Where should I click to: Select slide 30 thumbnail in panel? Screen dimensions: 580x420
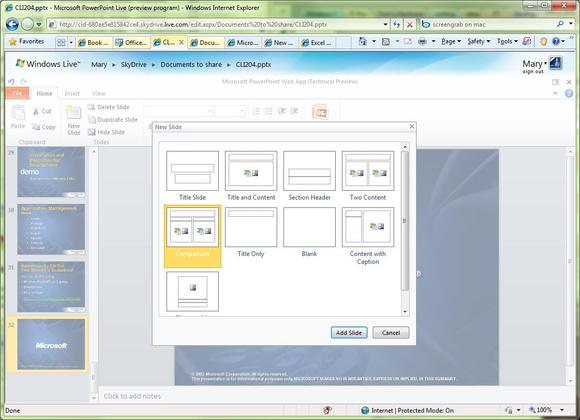coord(51,229)
